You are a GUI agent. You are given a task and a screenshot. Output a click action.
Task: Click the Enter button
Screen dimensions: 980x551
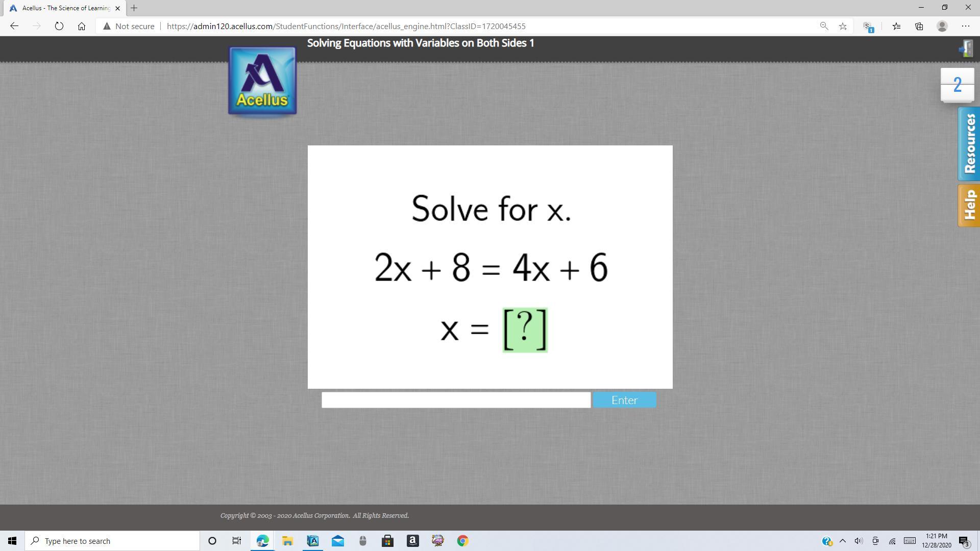pos(624,400)
